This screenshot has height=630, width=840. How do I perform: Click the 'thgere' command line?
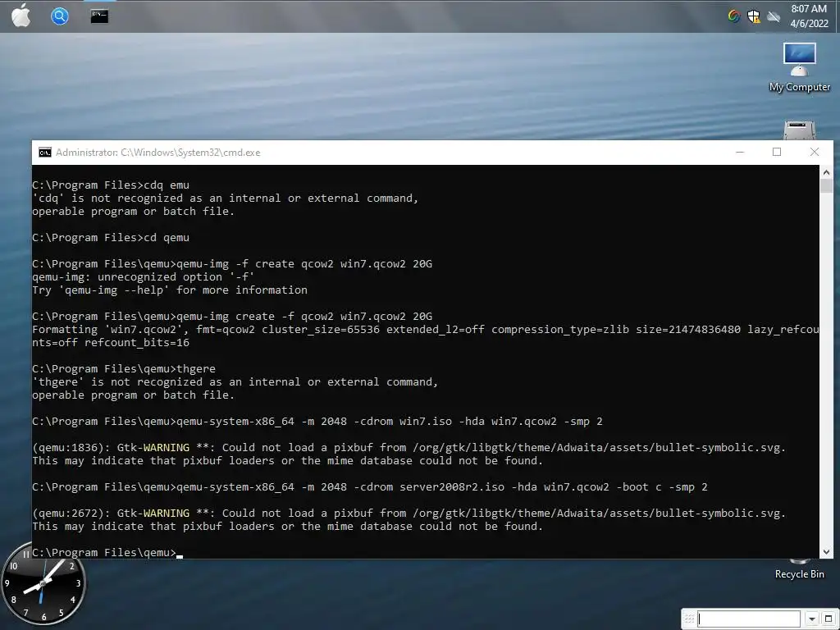click(x=124, y=368)
